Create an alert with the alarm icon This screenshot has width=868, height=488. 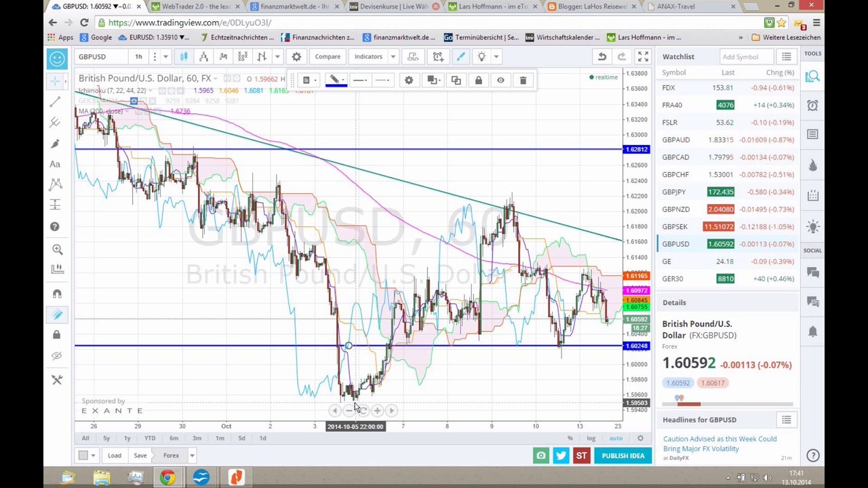coord(439,56)
